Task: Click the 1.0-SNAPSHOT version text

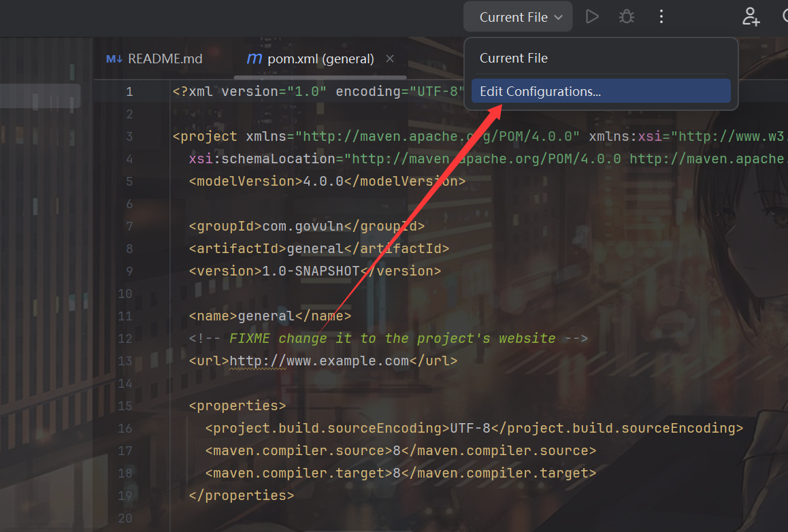Action: (x=311, y=271)
